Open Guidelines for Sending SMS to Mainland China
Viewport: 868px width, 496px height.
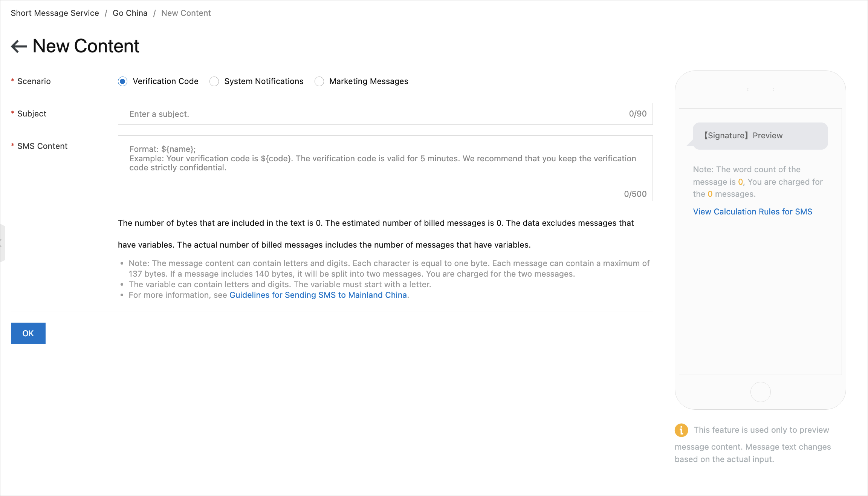pyautogui.click(x=318, y=295)
